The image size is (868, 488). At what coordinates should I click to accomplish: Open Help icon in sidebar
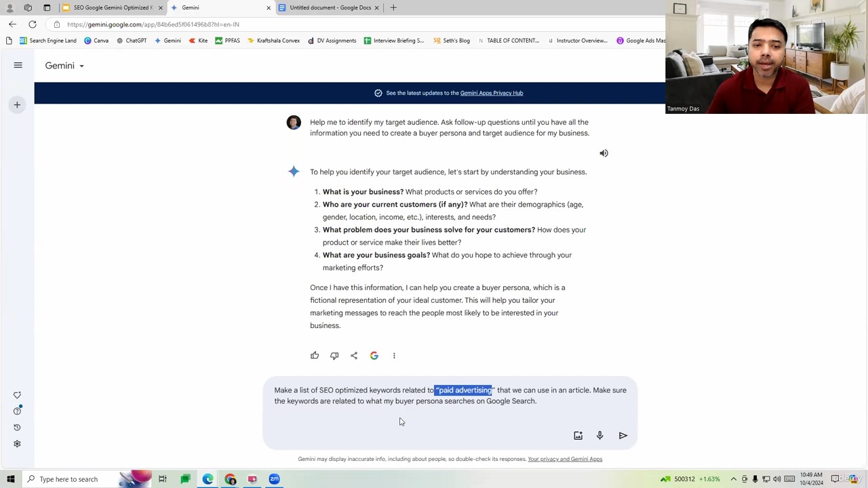coord(17,411)
